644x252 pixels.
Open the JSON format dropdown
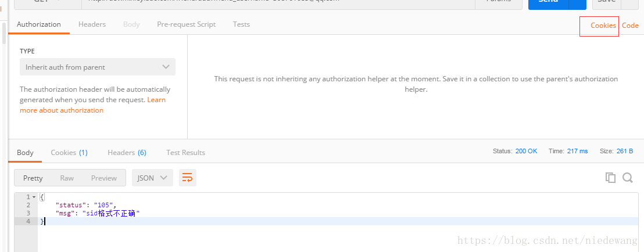(152, 178)
